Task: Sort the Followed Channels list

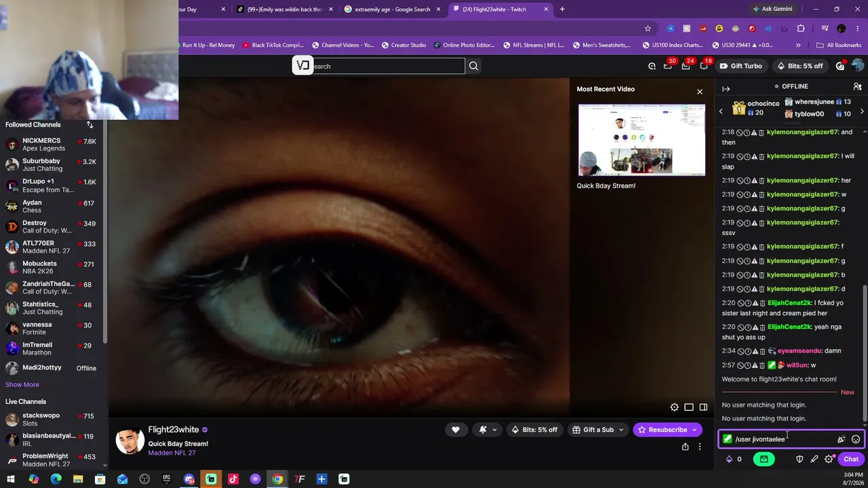Action: (x=90, y=125)
